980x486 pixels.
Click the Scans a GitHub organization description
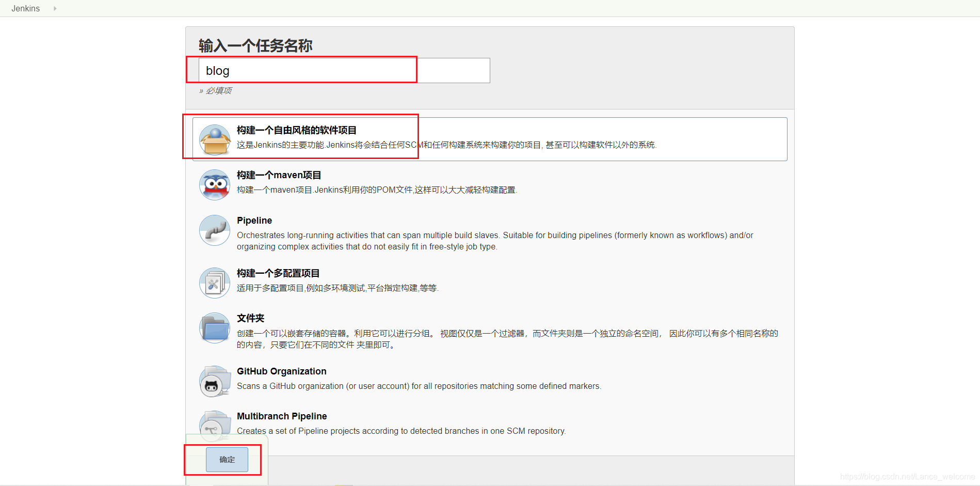(x=419, y=386)
